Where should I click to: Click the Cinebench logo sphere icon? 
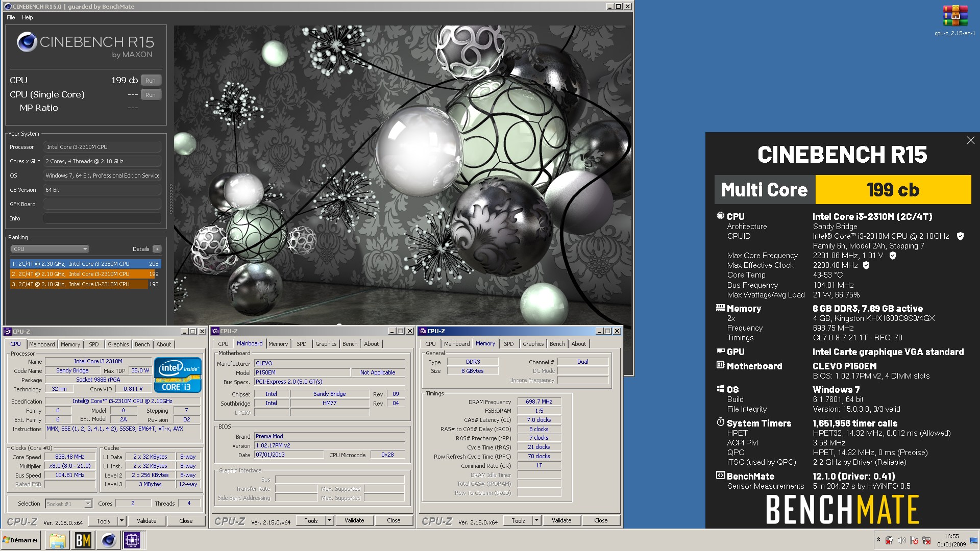click(x=27, y=42)
